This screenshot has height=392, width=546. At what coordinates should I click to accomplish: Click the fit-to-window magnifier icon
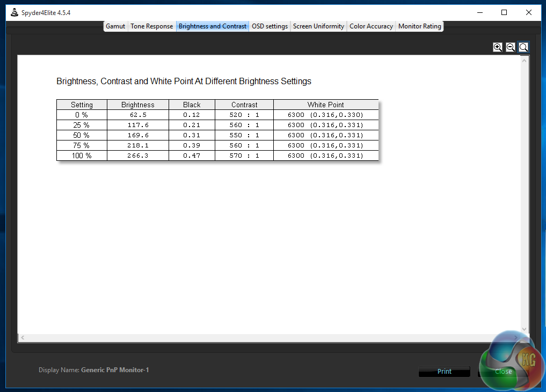(523, 47)
